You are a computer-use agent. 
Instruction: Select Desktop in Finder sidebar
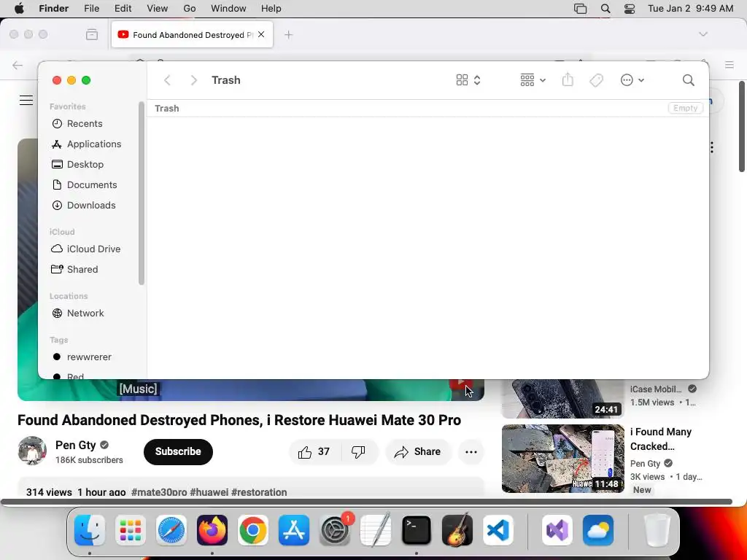85,165
